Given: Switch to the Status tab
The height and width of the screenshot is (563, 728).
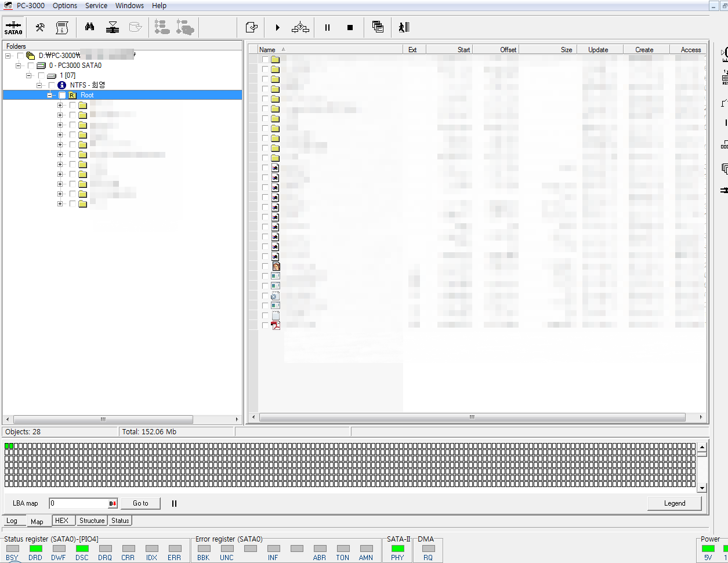Looking at the screenshot, I should tap(120, 521).
